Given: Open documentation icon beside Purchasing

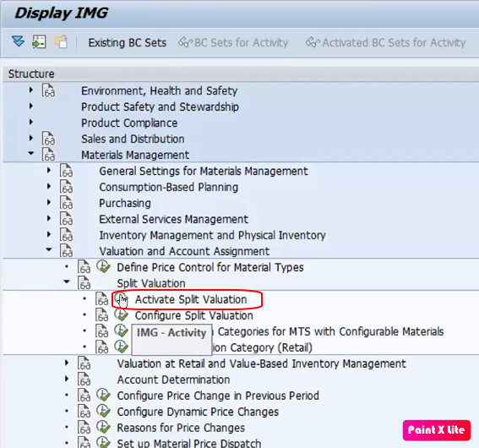Looking at the screenshot, I should pos(66,203).
